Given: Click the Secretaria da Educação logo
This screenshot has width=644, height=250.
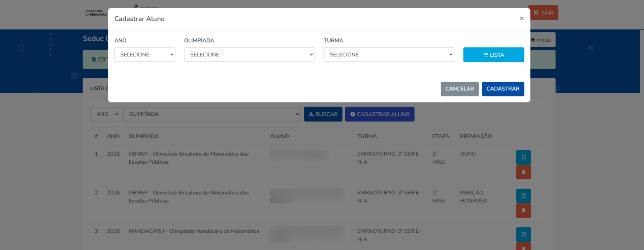Looking at the screenshot, I should pos(96,13).
